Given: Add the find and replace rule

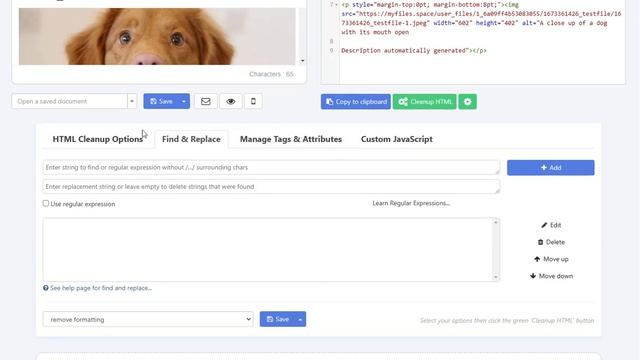Looking at the screenshot, I should click(x=551, y=168).
